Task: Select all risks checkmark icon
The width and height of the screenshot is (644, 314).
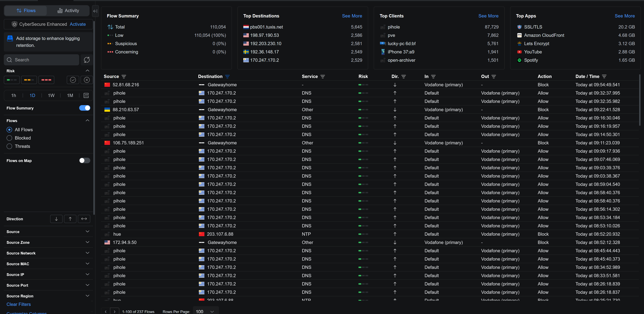Action: tap(73, 80)
